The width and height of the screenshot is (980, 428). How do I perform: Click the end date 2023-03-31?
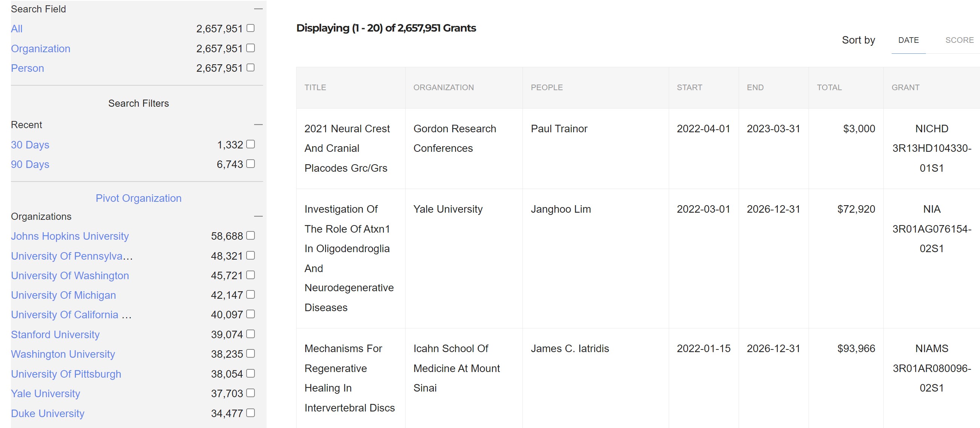773,129
